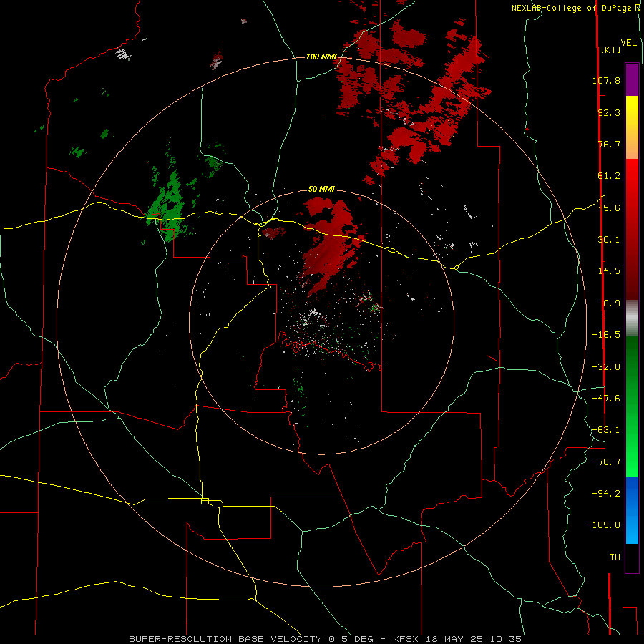Select the 30.1 value on velocity scale
The height and width of the screenshot is (644, 644).
click(608, 240)
